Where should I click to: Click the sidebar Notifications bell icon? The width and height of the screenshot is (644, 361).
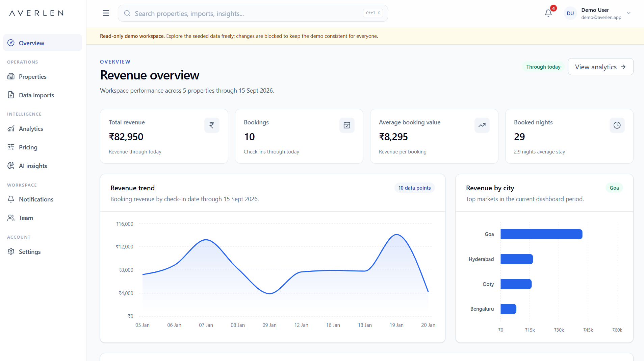[x=11, y=199]
